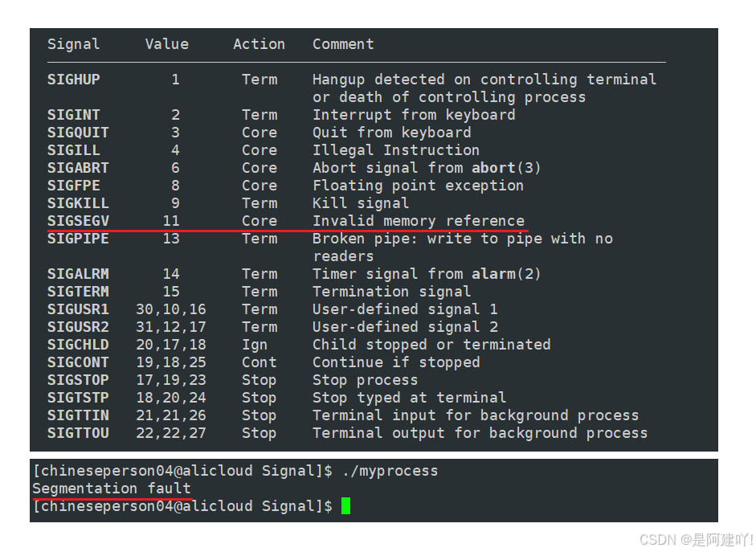
Task: Click the ./myprocess command text
Action: tap(390, 471)
